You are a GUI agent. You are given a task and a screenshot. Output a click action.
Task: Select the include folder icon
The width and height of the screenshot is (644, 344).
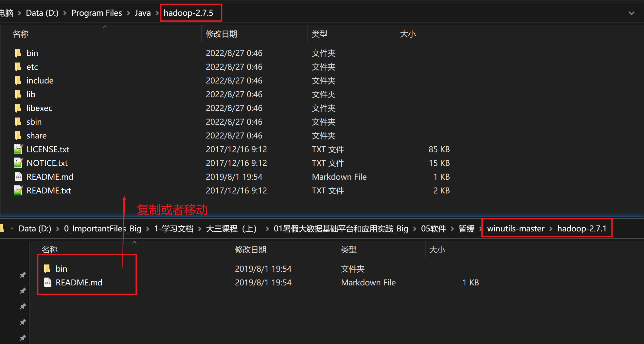[18, 81]
